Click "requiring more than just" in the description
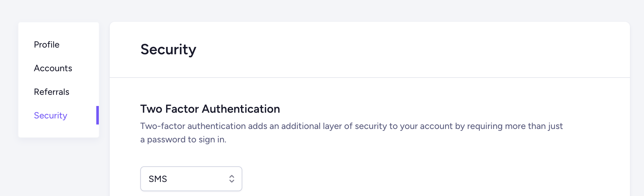 click(515, 126)
